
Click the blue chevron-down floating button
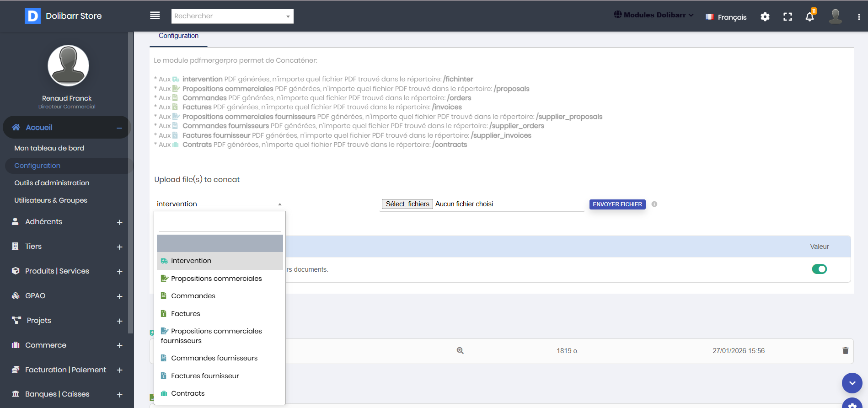pos(852,383)
